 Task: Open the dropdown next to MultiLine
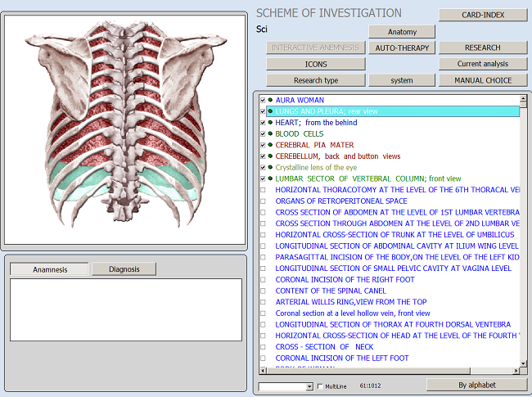coord(309,386)
